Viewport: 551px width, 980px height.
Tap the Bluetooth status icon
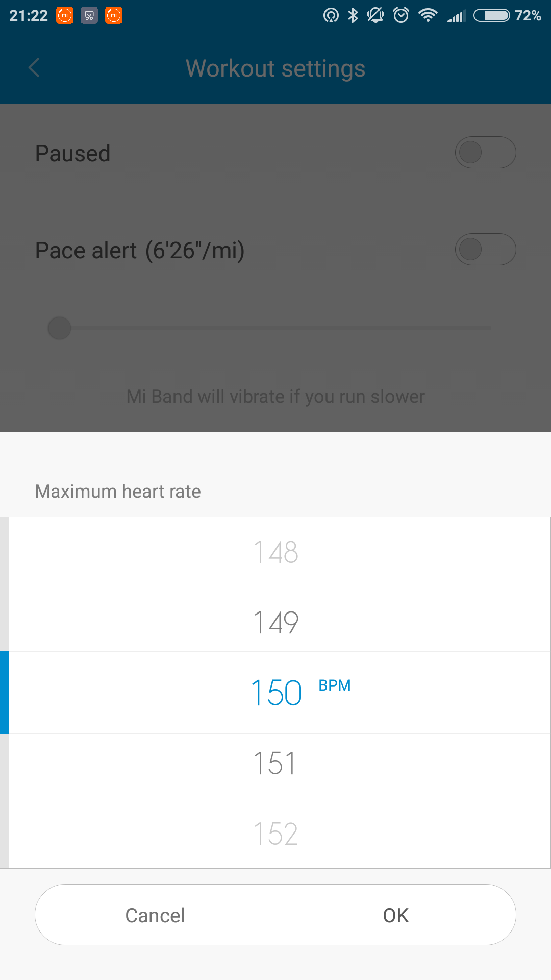(353, 16)
